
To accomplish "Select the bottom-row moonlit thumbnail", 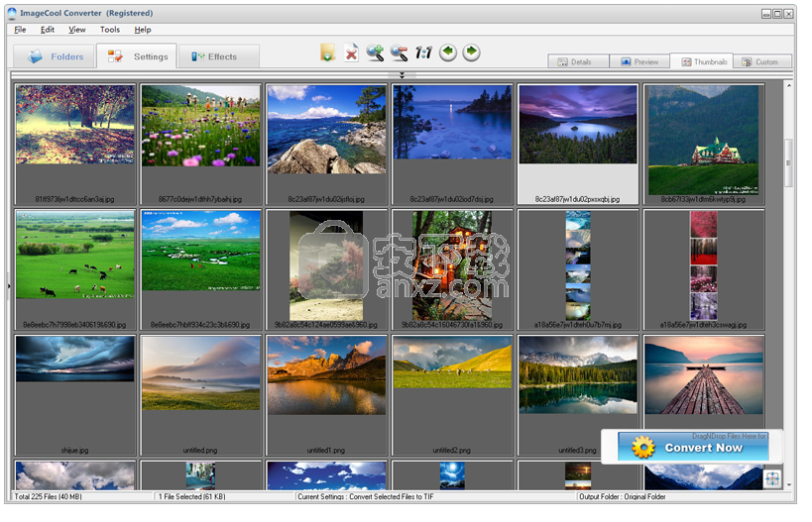I will [x=452, y=474].
